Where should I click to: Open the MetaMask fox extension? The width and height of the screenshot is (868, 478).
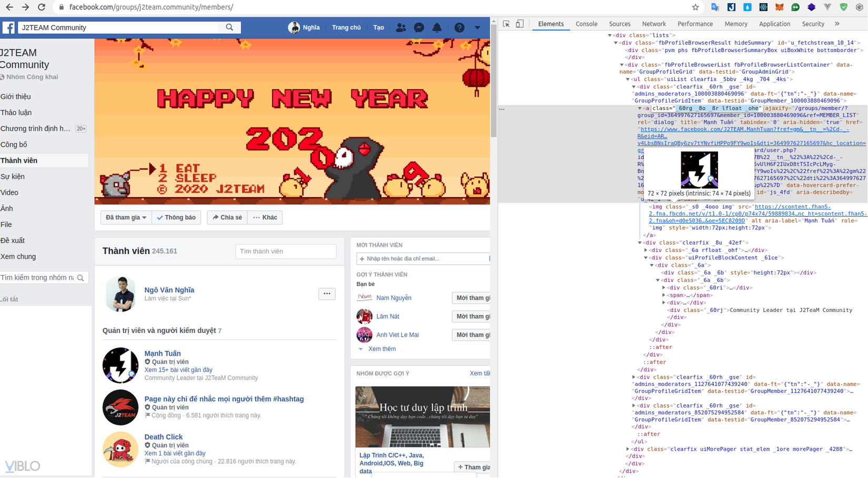pyautogui.click(x=780, y=7)
